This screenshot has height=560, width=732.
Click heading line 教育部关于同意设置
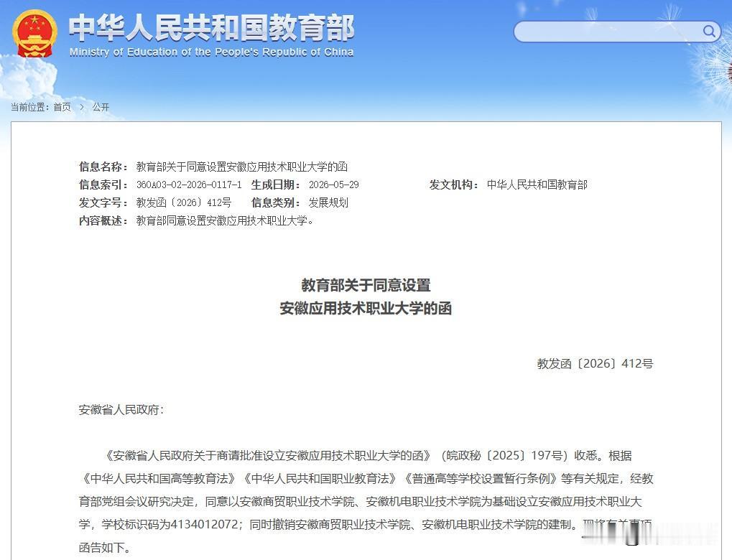pyautogui.click(x=366, y=285)
